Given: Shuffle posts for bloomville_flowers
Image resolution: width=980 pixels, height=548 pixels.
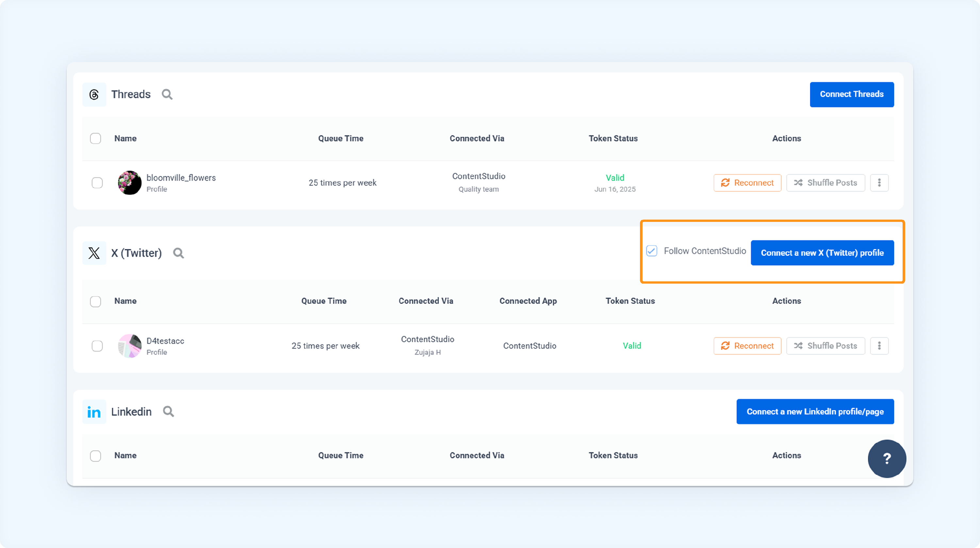Looking at the screenshot, I should pos(825,183).
